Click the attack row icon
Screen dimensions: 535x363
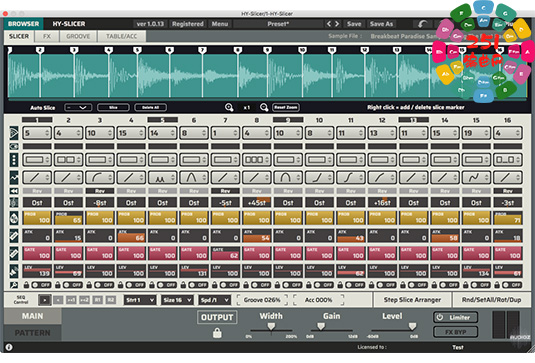pyautogui.click(x=14, y=236)
